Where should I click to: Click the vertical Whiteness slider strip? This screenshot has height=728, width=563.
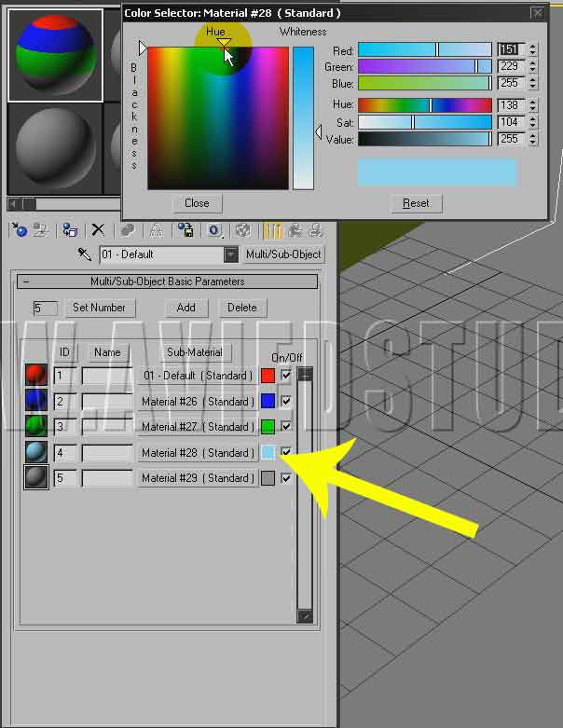click(304, 118)
